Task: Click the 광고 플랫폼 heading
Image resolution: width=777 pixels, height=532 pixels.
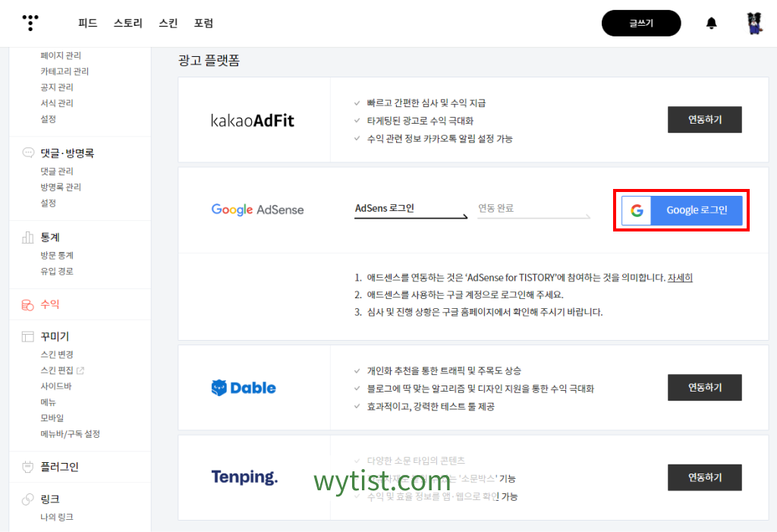Action: (209, 61)
